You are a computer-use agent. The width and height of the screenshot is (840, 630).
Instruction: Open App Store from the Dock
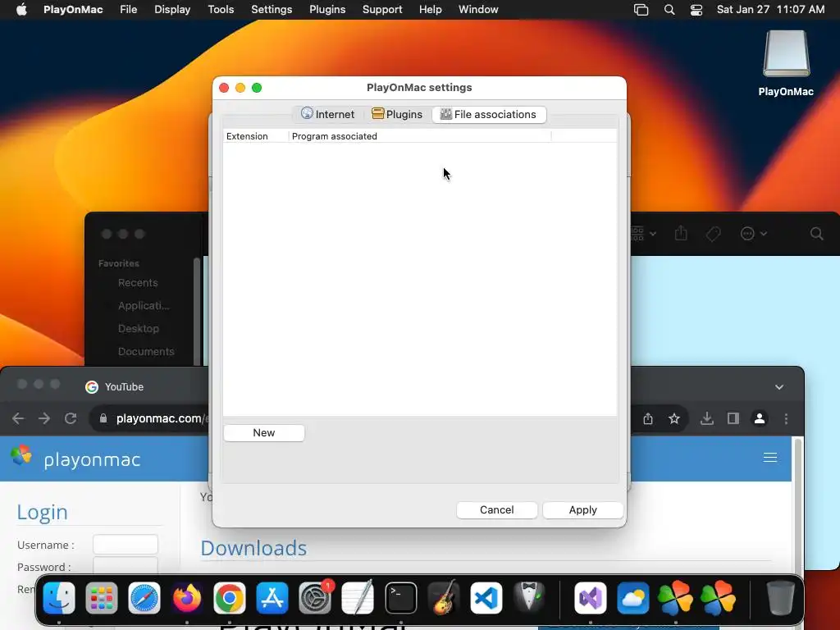click(272, 598)
